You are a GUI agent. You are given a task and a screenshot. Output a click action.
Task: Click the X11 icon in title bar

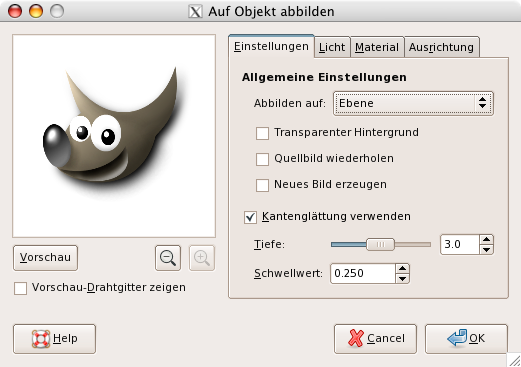195,12
